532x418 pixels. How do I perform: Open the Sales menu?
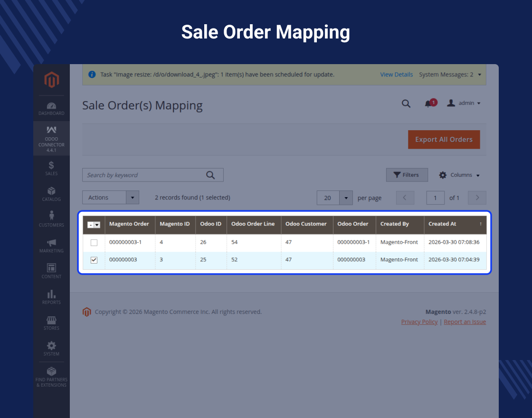(52, 168)
